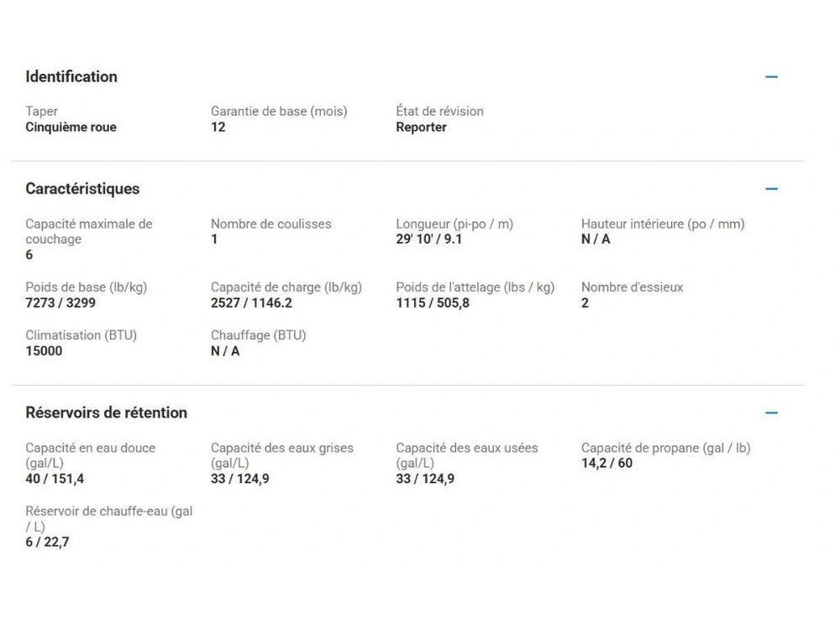
Task: Select the hitch weight value 1115 / 505,8
Action: [x=433, y=302]
